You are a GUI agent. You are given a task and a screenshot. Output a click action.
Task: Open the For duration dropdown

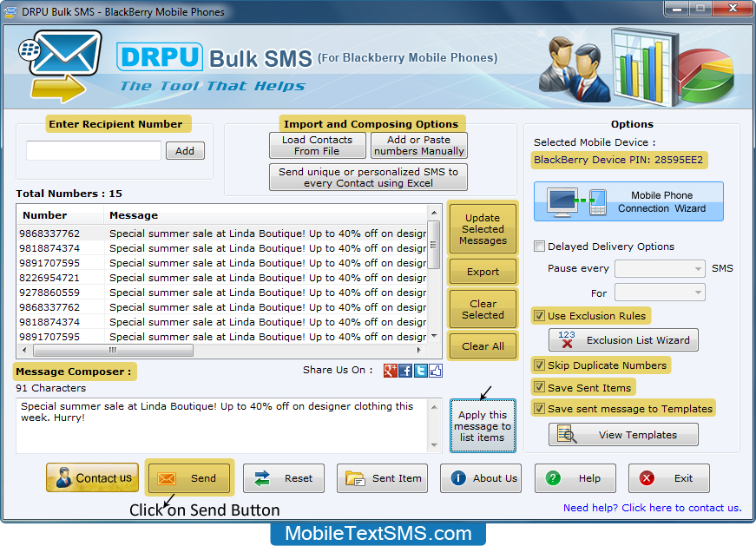660,293
